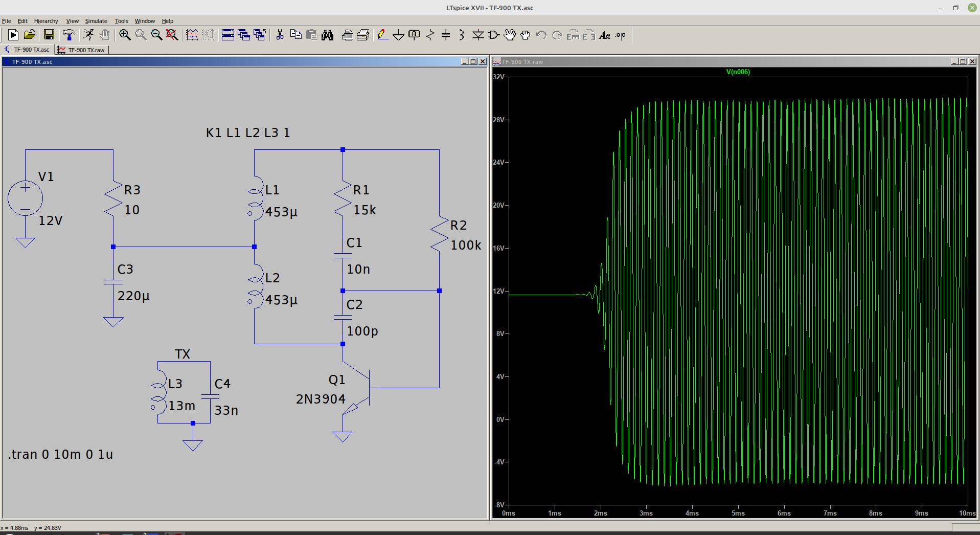
Task: Click the V(n006) trace label
Action: point(738,72)
